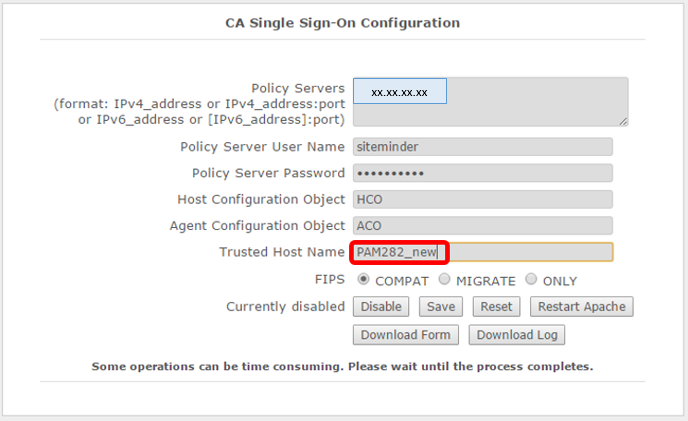
Task: Focus the Policy Server User Name field
Action: (x=481, y=146)
